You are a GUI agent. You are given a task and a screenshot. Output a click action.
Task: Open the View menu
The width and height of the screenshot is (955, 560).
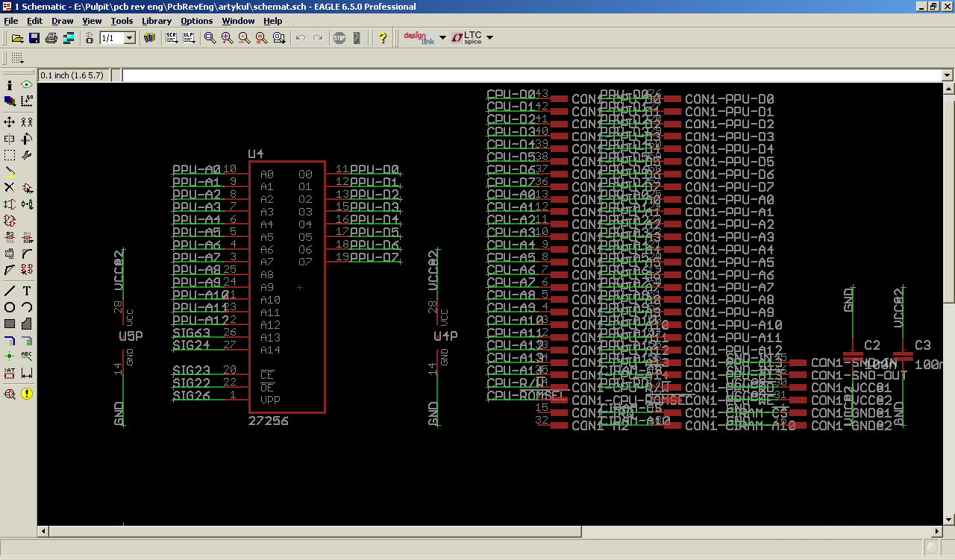[92, 21]
